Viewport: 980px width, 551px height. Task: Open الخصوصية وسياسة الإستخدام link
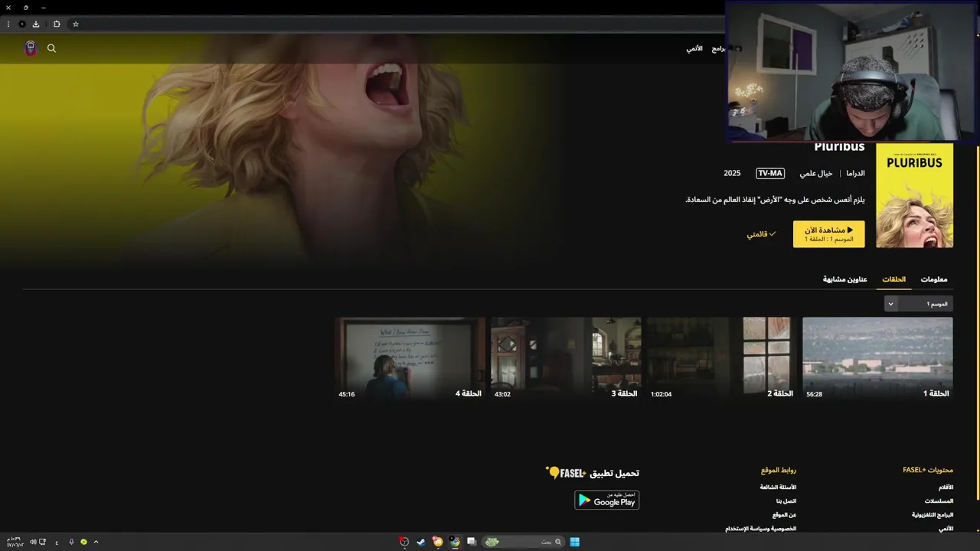pos(761,529)
